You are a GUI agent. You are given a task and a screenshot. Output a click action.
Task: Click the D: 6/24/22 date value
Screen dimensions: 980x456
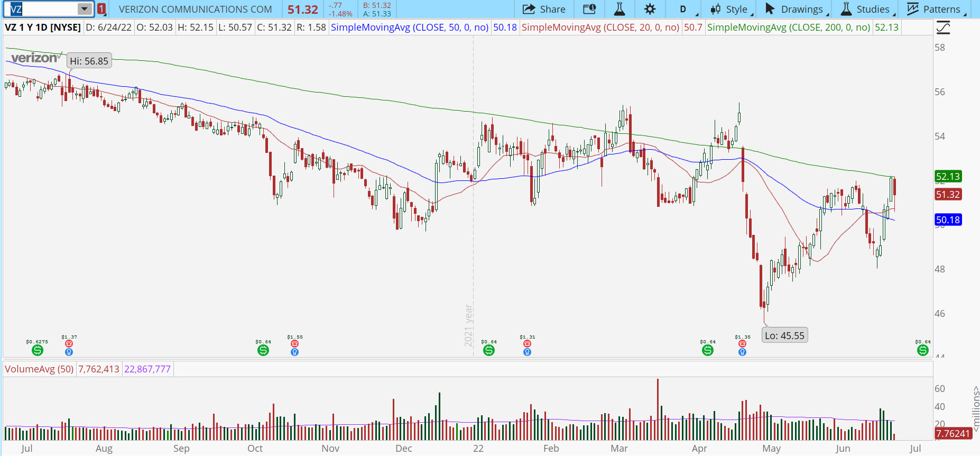(x=108, y=28)
